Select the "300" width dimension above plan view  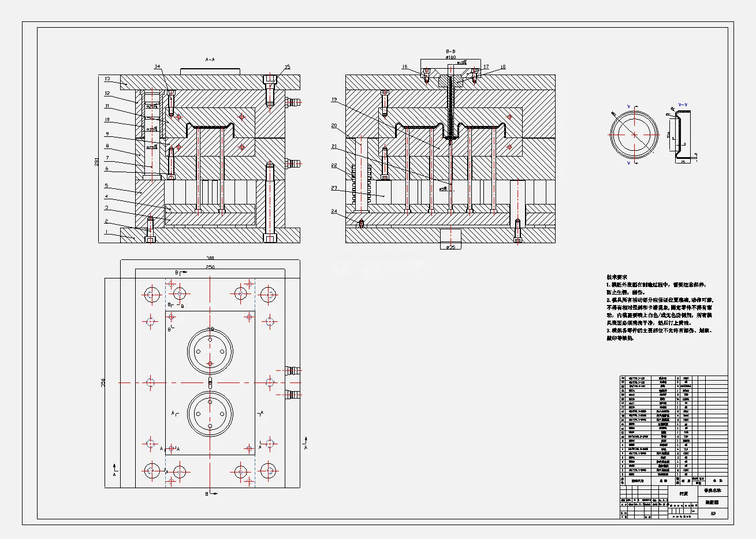(x=210, y=258)
